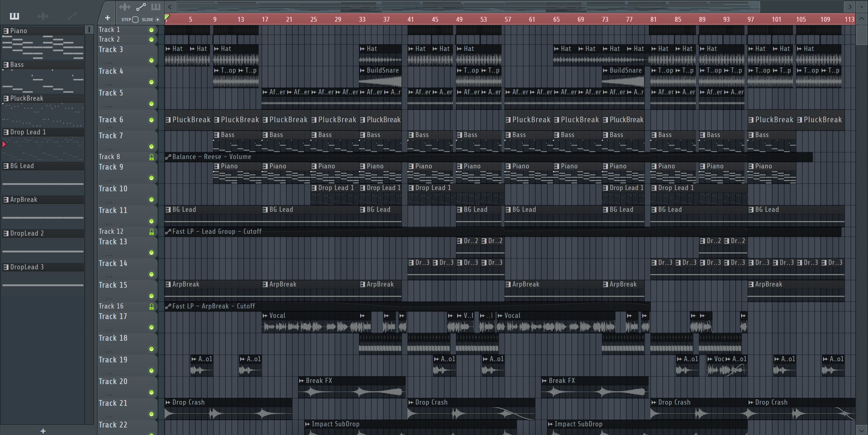The image size is (868, 435).
Task: Click the left arrow of horizontal scrollbar
Action: tap(170, 7)
